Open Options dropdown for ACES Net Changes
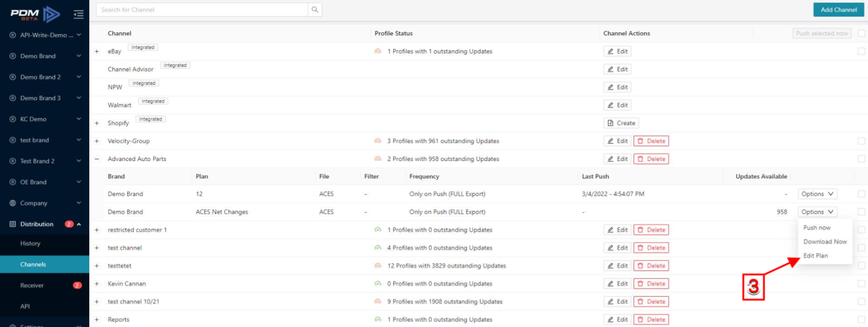This screenshot has height=327, width=868. pyautogui.click(x=817, y=212)
